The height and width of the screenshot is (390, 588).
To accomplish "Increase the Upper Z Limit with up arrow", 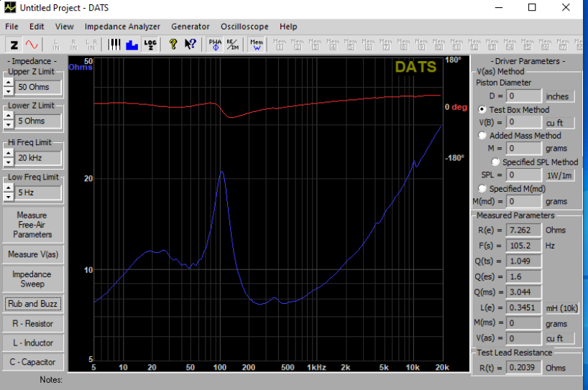I will point(8,83).
